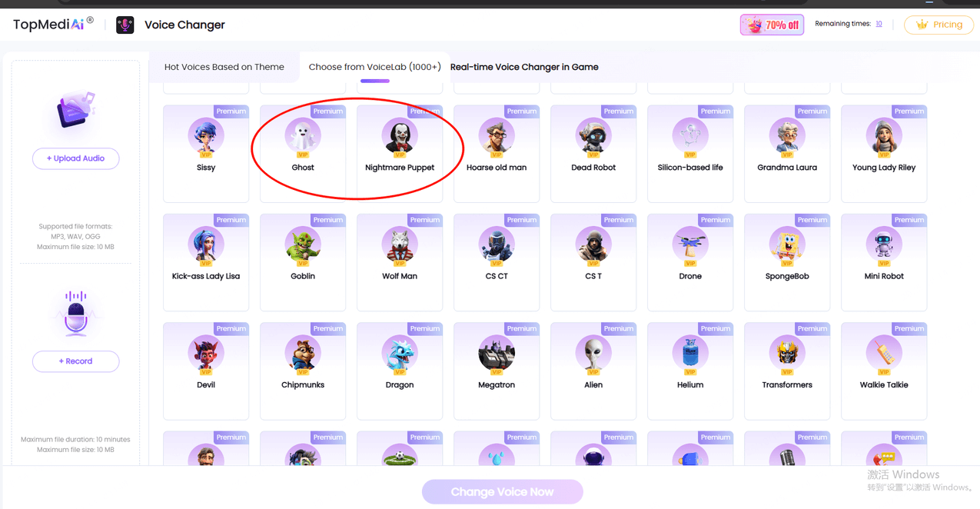Select the Wolf Man voice avatar
This screenshot has height=509, width=980.
click(x=400, y=245)
